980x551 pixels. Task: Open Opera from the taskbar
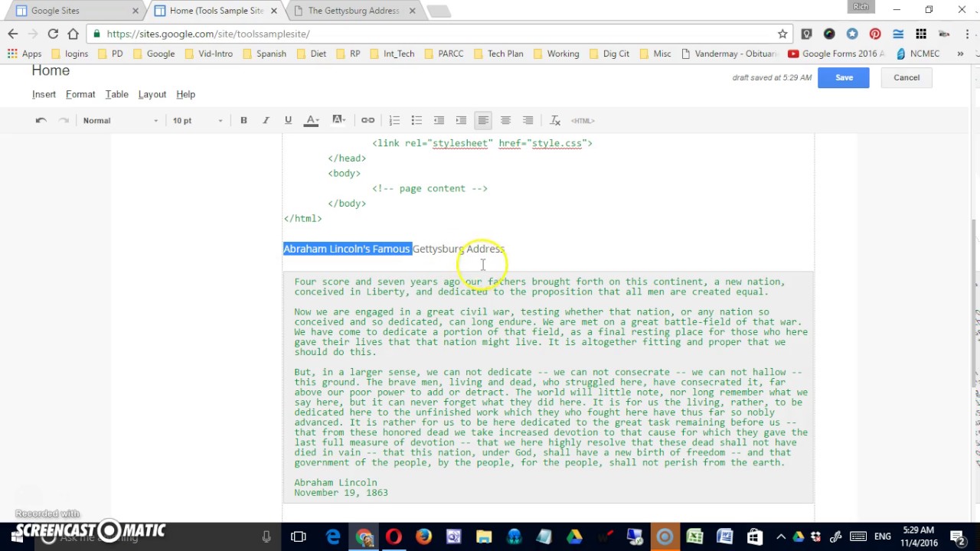pos(394,537)
